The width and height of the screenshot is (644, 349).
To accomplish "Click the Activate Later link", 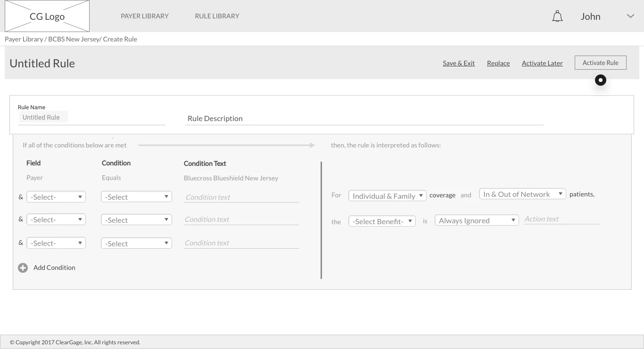I will point(542,63).
